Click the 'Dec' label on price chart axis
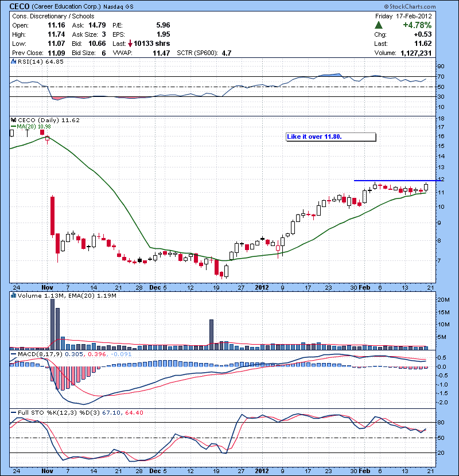Screen dimensions: 459x476 point(155,287)
